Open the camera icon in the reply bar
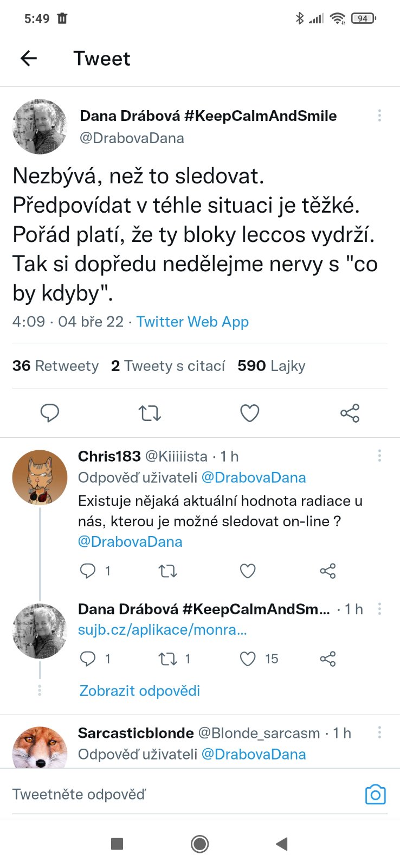 [375, 795]
